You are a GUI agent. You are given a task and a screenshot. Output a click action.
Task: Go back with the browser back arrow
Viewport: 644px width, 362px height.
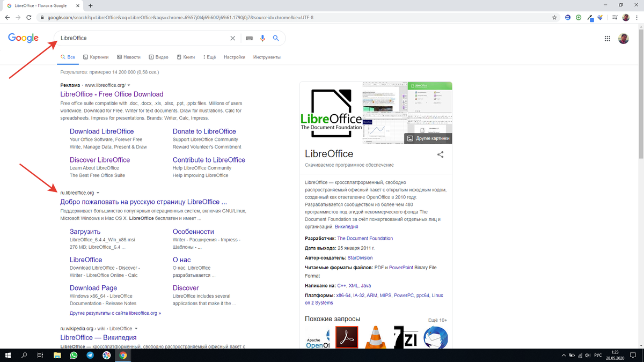pos(7,17)
